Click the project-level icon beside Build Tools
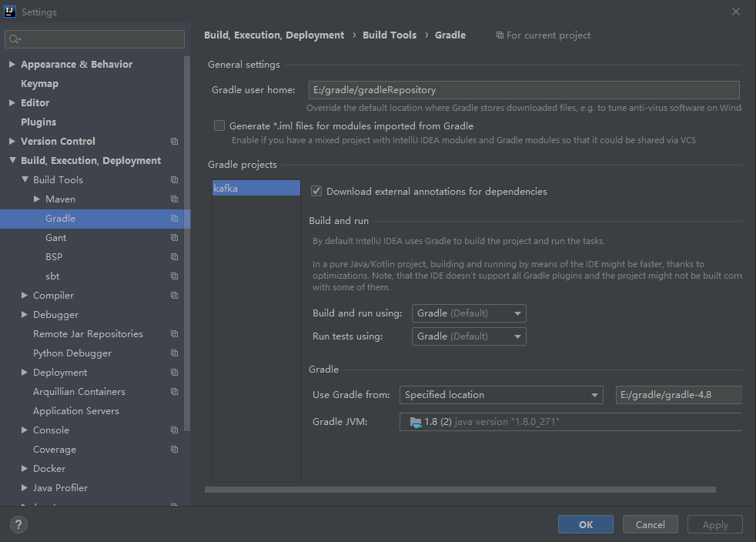This screenshot has width=756, height=542. [x=174, y=180]
